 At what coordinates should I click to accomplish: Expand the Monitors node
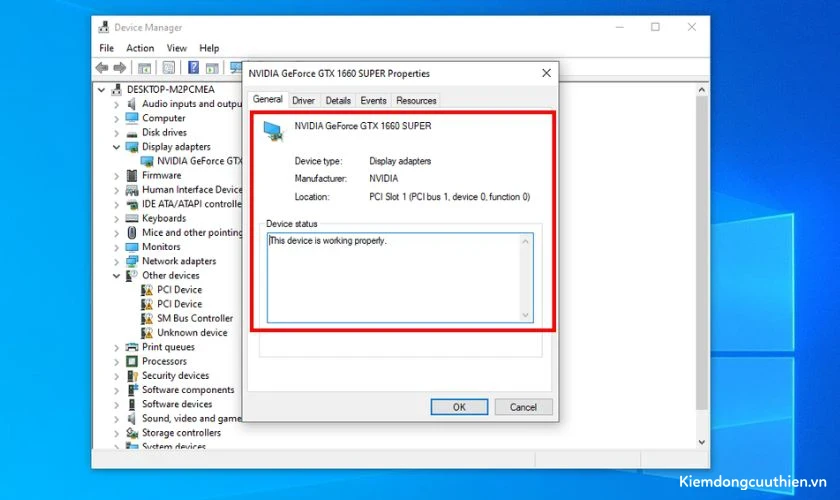[116, 247]
